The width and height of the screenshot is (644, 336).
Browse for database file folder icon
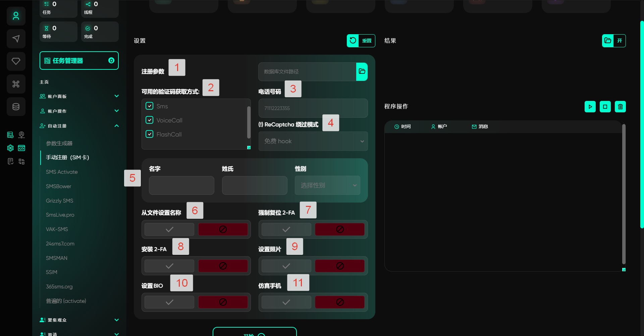[x=362, y=71]
